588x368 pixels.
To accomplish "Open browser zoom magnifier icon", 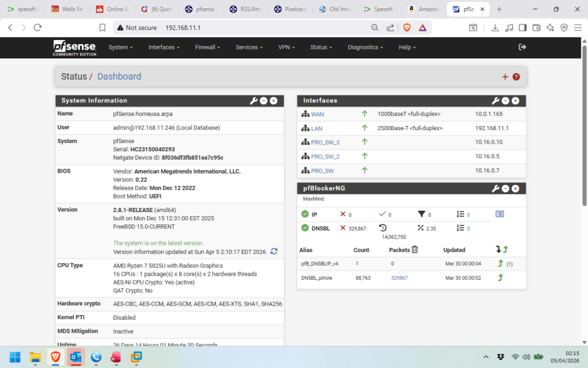I will pos(375,28).
